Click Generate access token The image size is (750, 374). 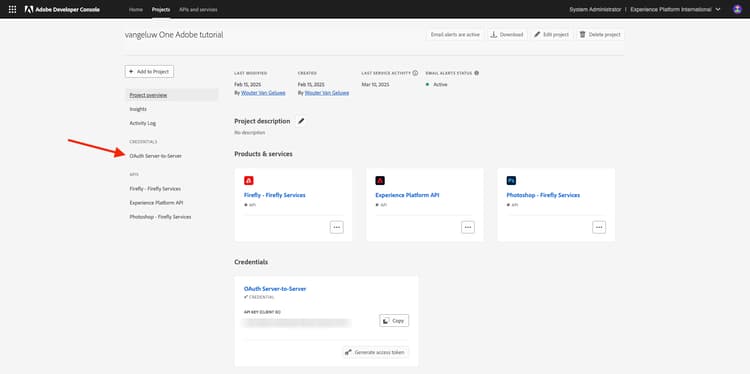click(x=375, y=352)
